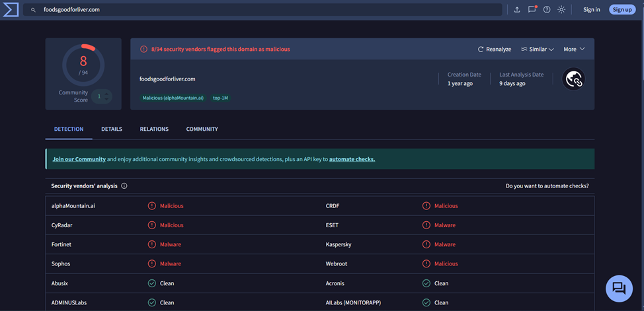Screen dimensions: 644x311
Task: Open the upload file icon
Action: click(517, 10)
